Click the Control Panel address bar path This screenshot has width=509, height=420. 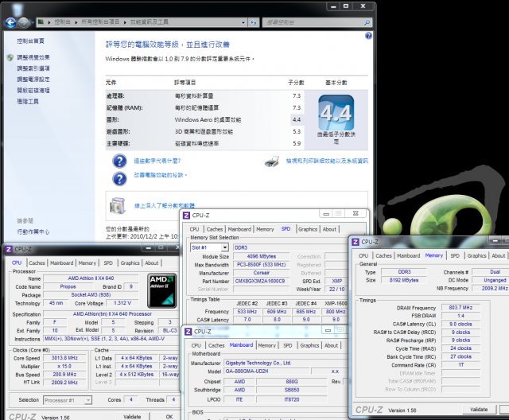tap(140, 22)
